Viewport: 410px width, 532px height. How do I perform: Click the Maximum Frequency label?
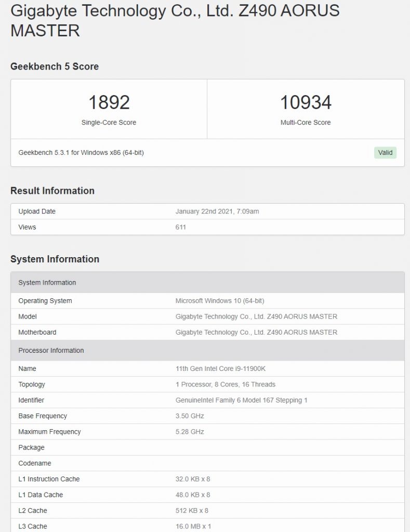click(49, 432)
